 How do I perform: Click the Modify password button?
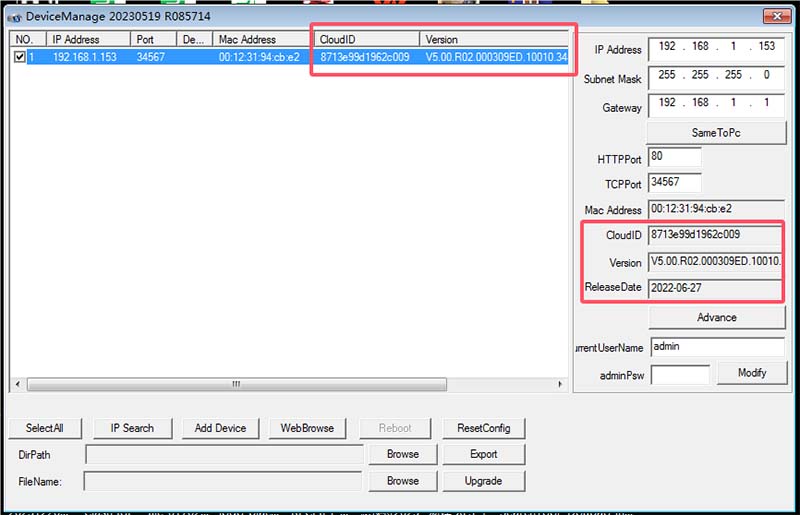click(751, 373)
